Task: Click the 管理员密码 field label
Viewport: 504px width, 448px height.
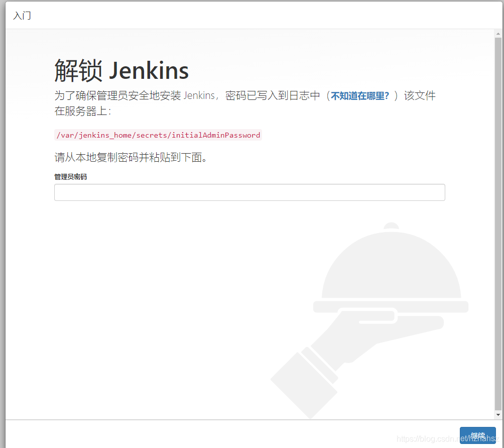Action: (x=70, y=176)
